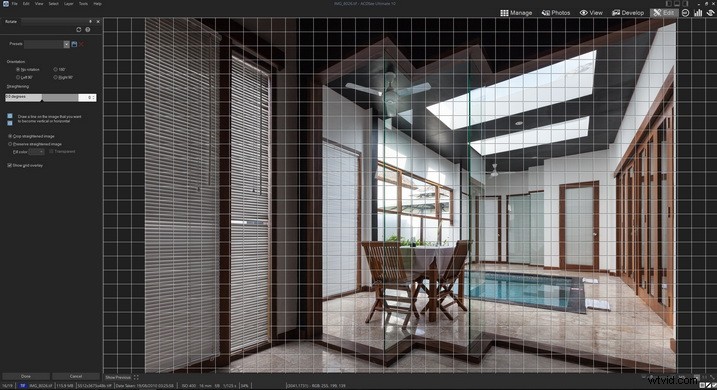The width and height of the screenshot is (717, 390).
Task: Click the bottom pane layout icon
Action: [678, 4]
